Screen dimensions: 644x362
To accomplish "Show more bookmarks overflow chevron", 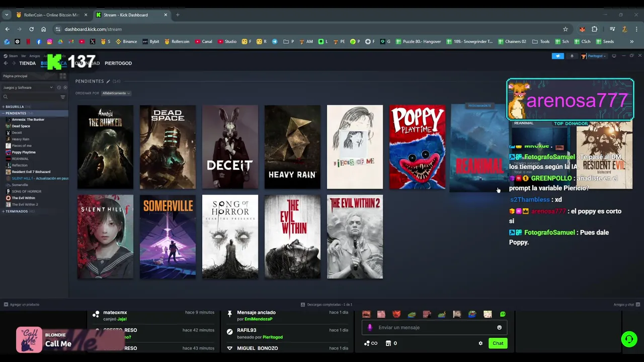I will coord(632,42).
